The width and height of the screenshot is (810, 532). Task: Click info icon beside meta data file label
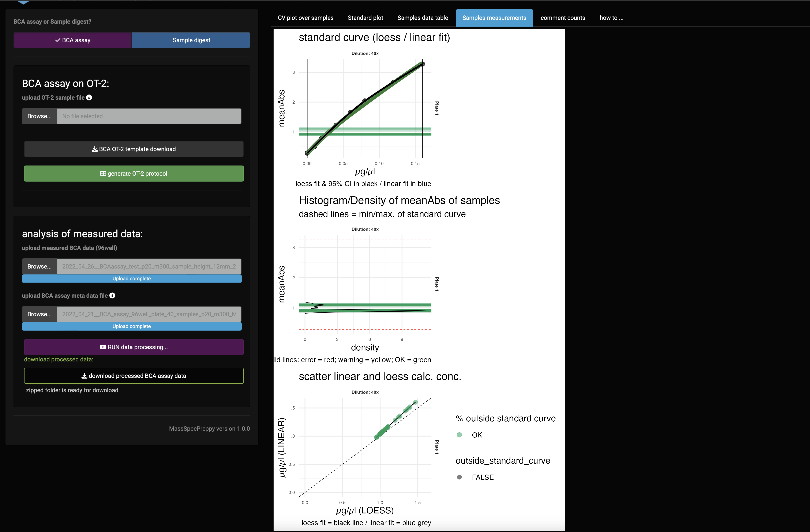click(112, 296)
